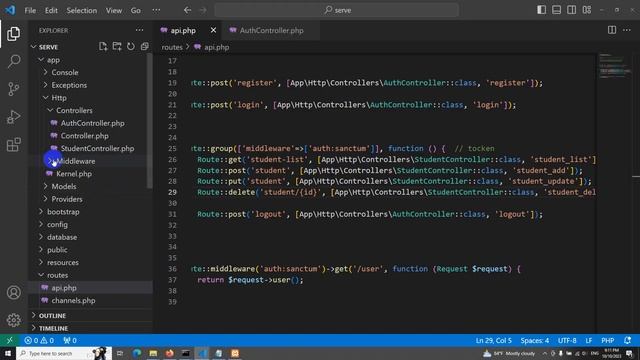Open the File menu
The image size is (640, 360).
30,11
